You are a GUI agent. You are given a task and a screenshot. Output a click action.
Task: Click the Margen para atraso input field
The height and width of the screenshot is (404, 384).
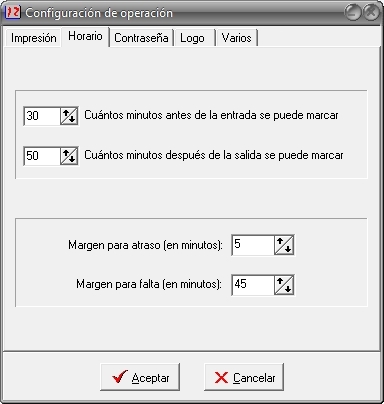click(x=253, y=245)
